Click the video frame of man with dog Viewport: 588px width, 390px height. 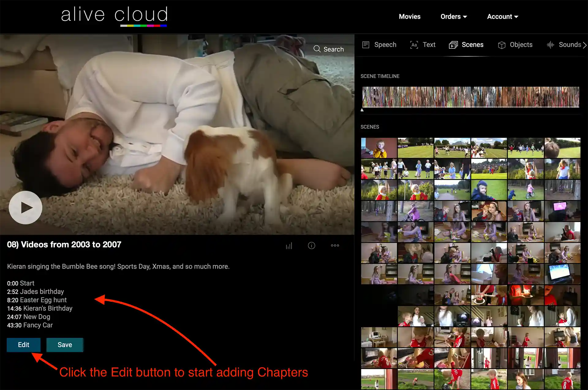pyautogui.click(x=177, y=134)
